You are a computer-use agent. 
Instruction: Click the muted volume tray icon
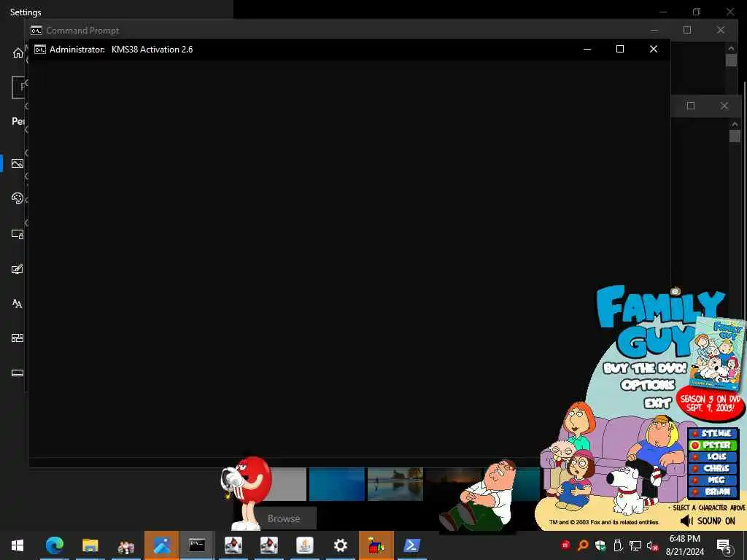click(x=652, y=545)
